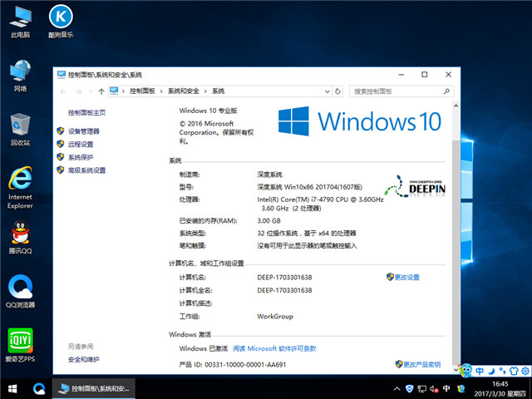Select the WorkGroup value
The height and width of the screenshot is (399, 532).
click(275, 317)
